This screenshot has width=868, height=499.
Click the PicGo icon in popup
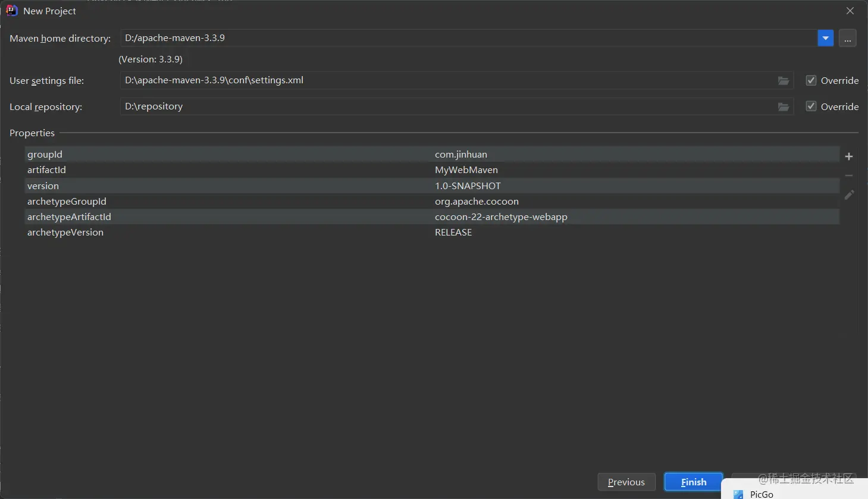pos(738,494)
